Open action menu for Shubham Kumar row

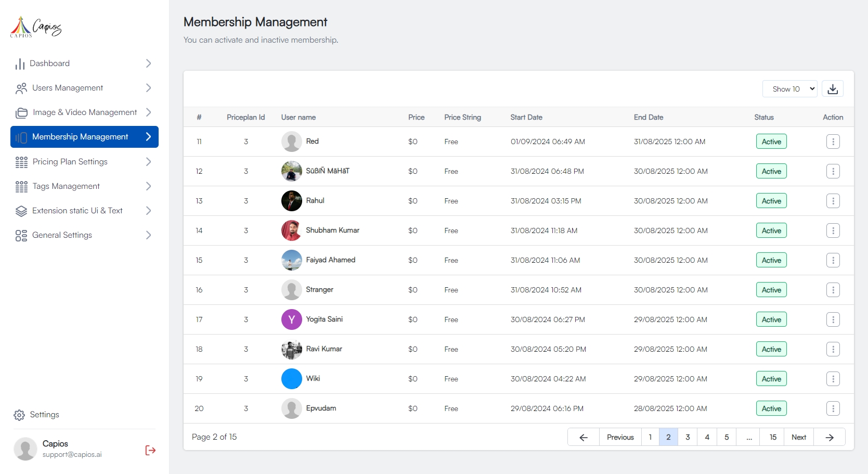[833, 230]
